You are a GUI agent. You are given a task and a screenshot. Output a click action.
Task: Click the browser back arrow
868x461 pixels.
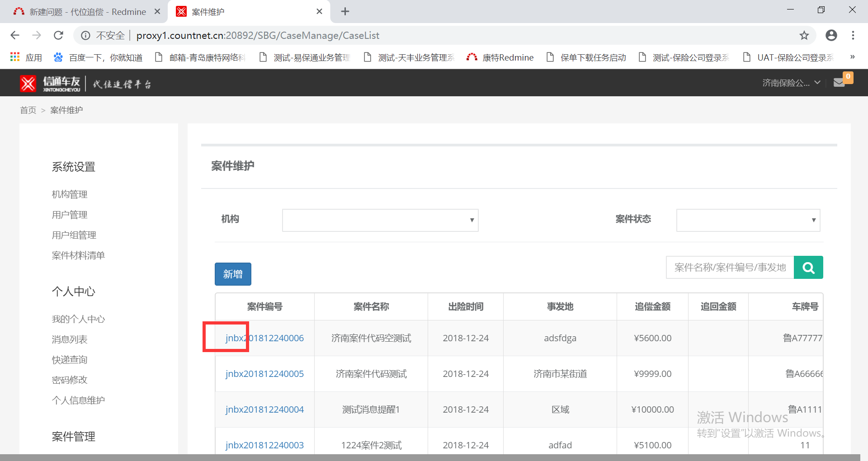(x=15, y=35)
